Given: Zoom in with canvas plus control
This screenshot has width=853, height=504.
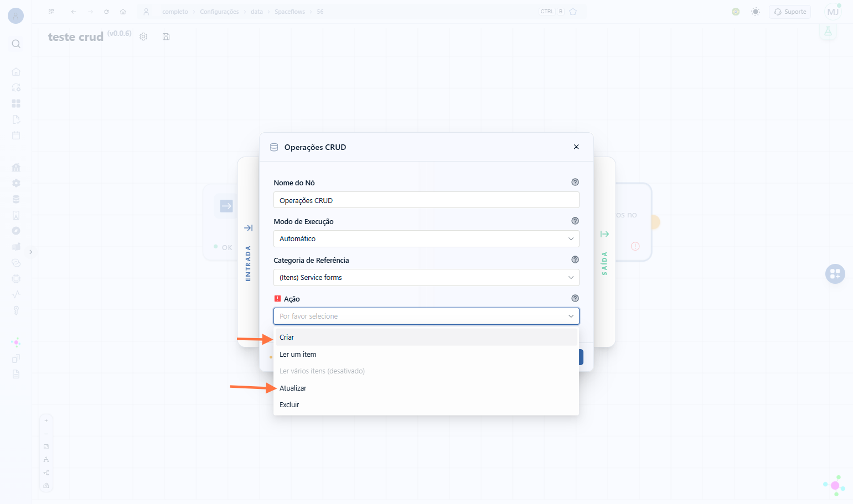Looking at the screenshot, I should pyautogui.click(x=46, y=420).
